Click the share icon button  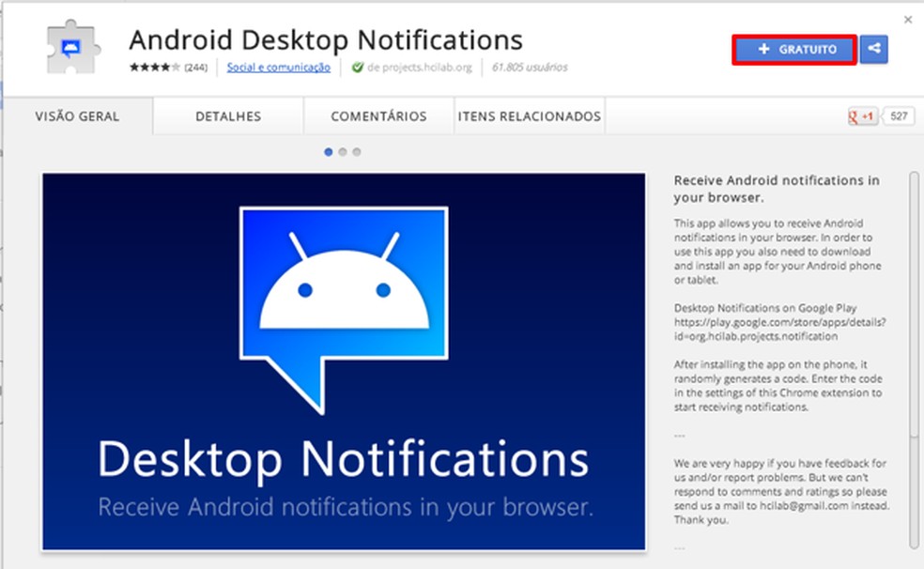coord(874,50)
